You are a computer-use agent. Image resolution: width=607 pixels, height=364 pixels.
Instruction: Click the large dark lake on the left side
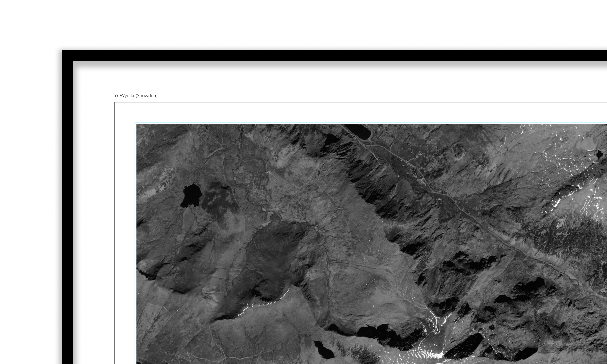(x=191, y=196)
